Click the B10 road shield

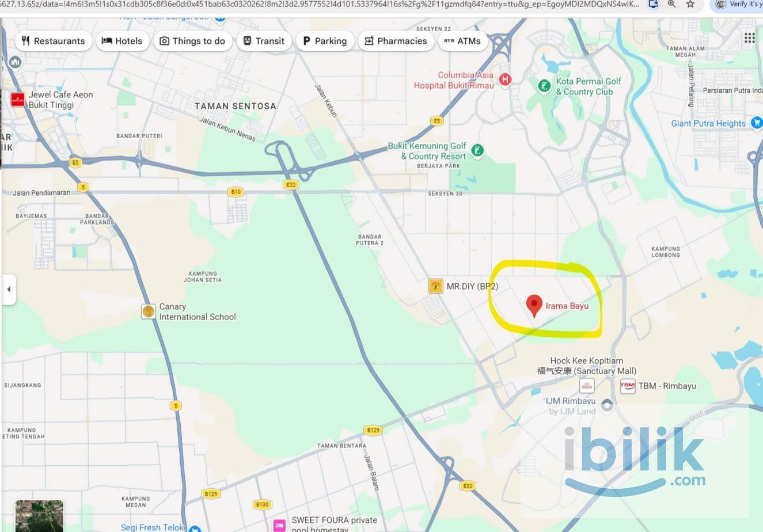(x=235, y=192)
